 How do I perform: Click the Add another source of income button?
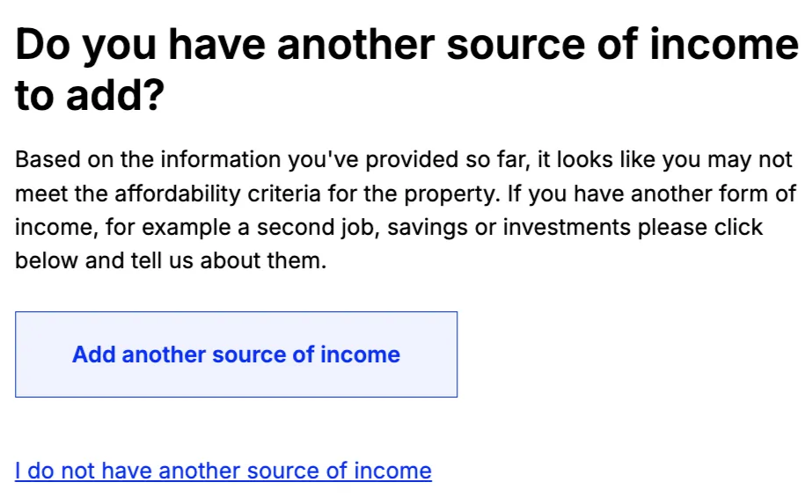point(236,354)
